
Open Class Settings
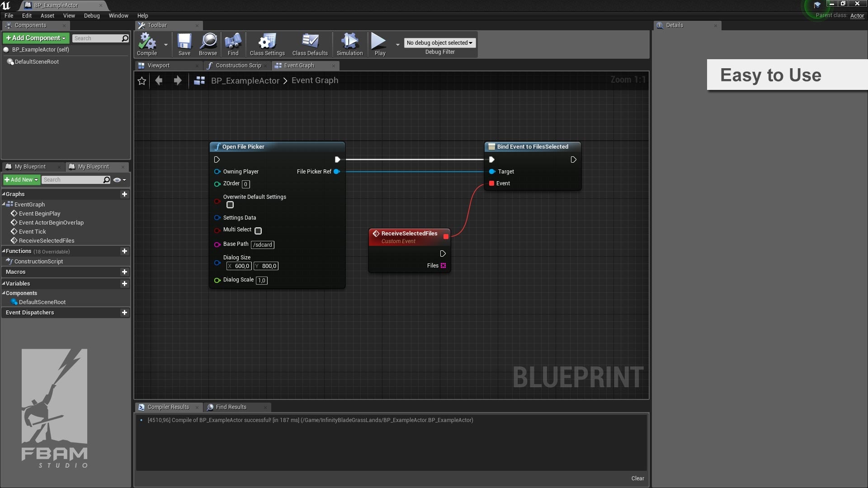coord(267,44)
